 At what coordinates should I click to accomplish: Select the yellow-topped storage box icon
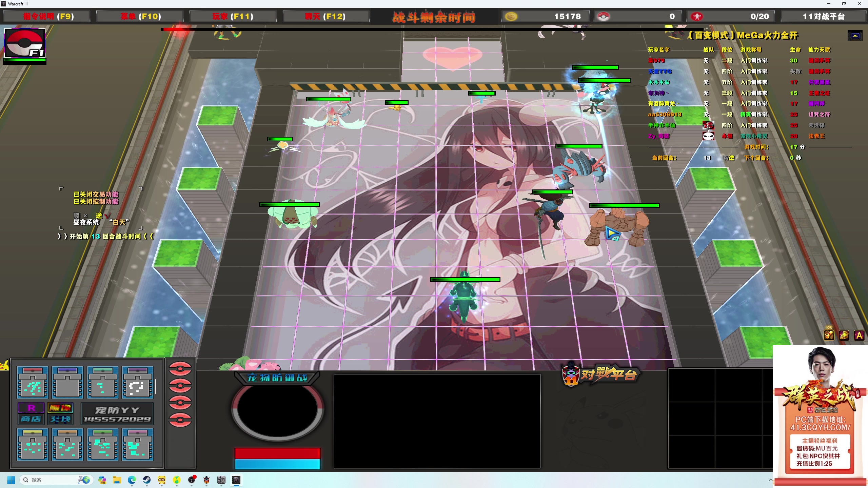click(x=33, y=444)
